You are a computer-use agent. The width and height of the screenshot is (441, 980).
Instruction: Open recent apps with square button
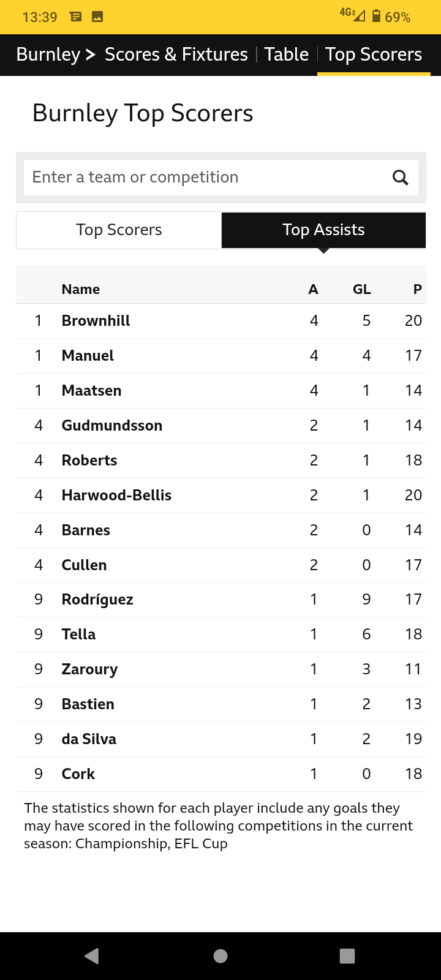click(x=347, y=956)
